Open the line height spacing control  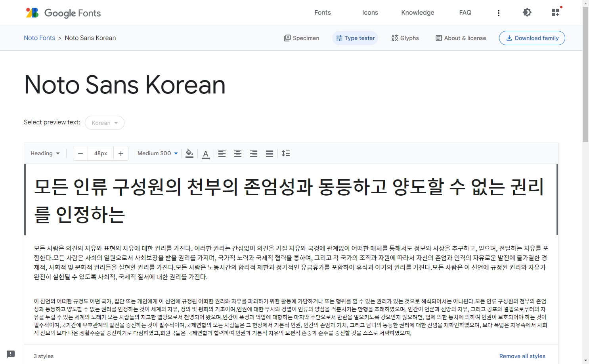coord(286,153)
